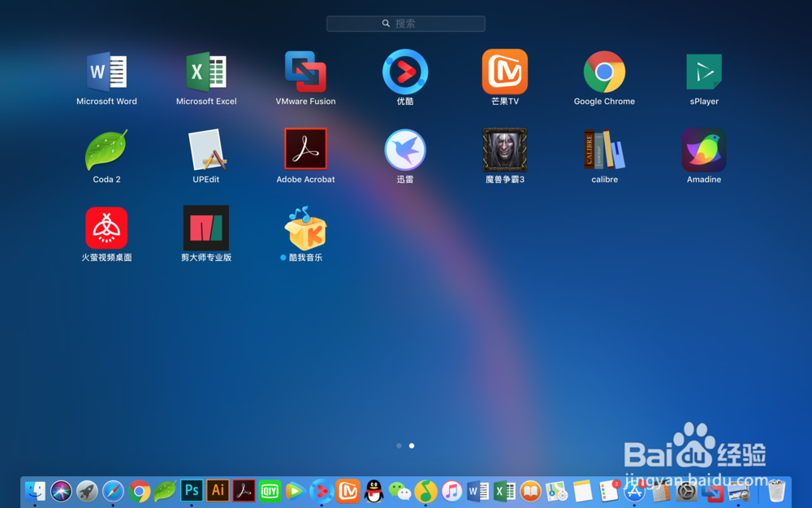Launch VMware Fusion from the Launchpad grid

305,72
